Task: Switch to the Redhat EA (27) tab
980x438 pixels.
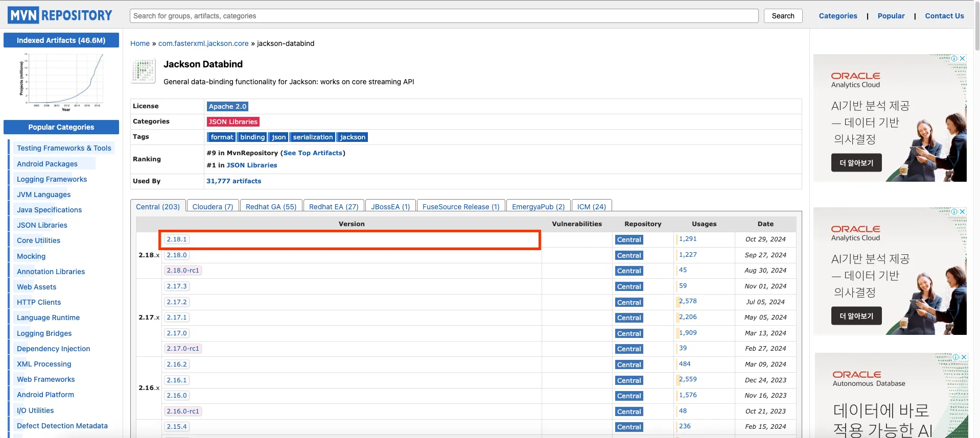Action: [x=334, y=206]
